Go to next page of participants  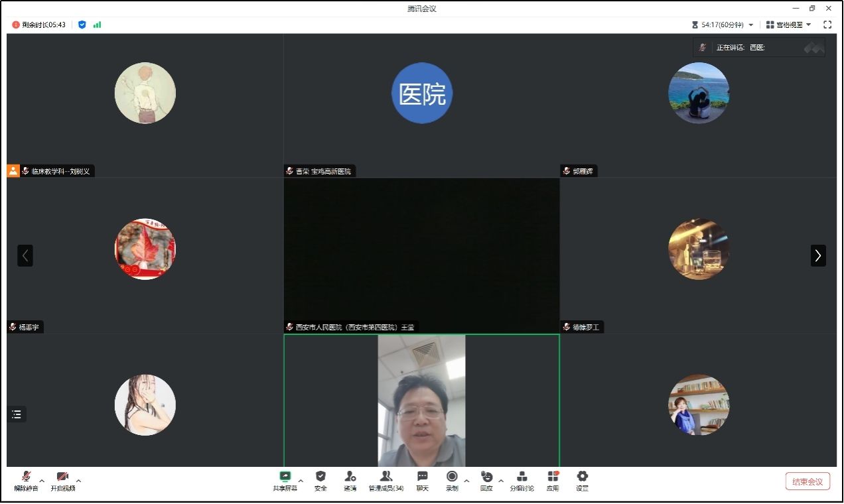tap(818, 255)
